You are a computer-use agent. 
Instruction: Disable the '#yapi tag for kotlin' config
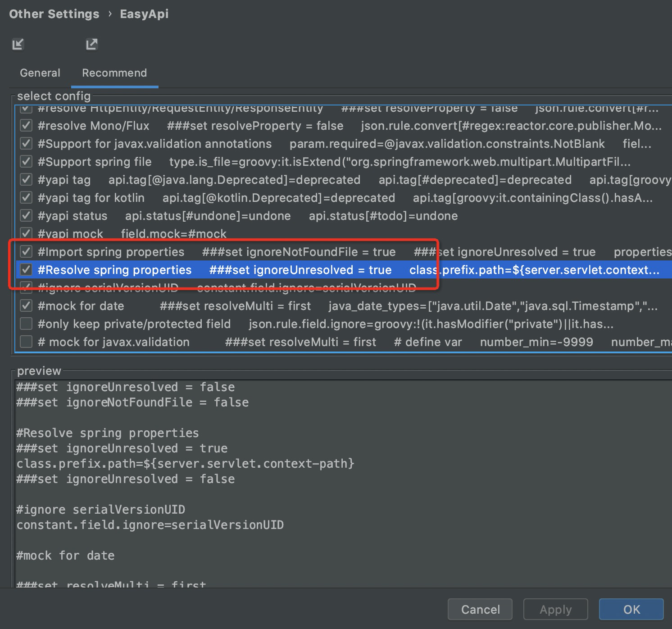[26, 197]
